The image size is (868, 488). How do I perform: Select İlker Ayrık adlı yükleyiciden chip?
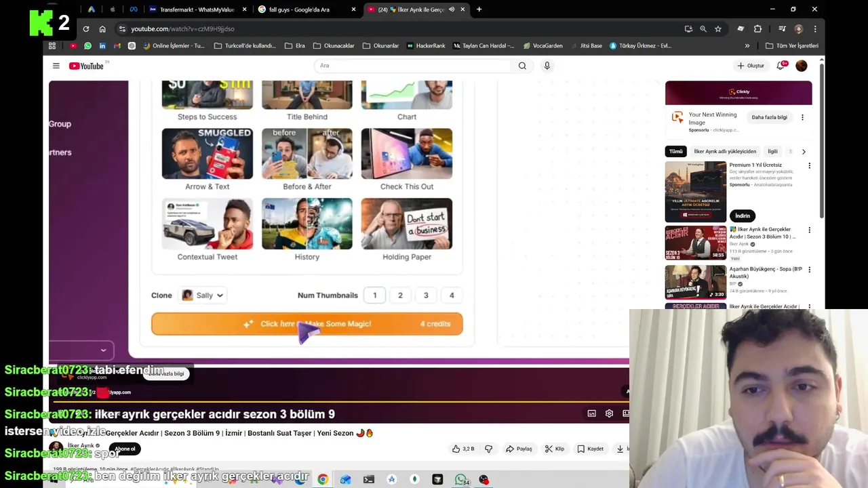724,152
